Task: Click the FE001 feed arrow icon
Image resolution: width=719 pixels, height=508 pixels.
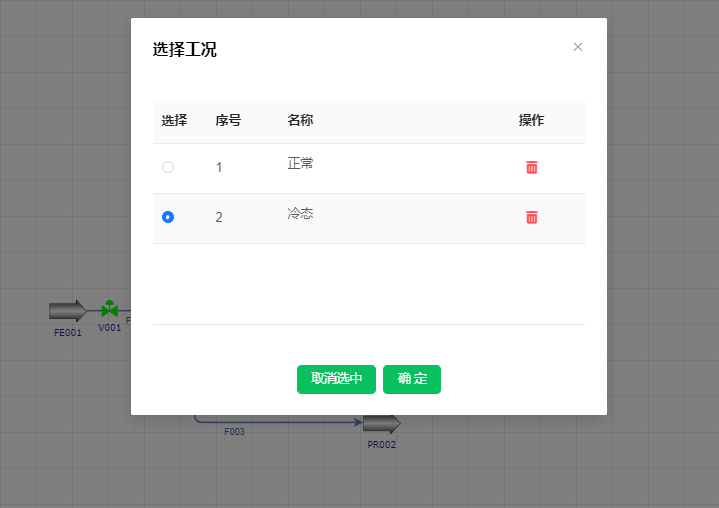Action: pyautogui.click(x=68, y=311)
